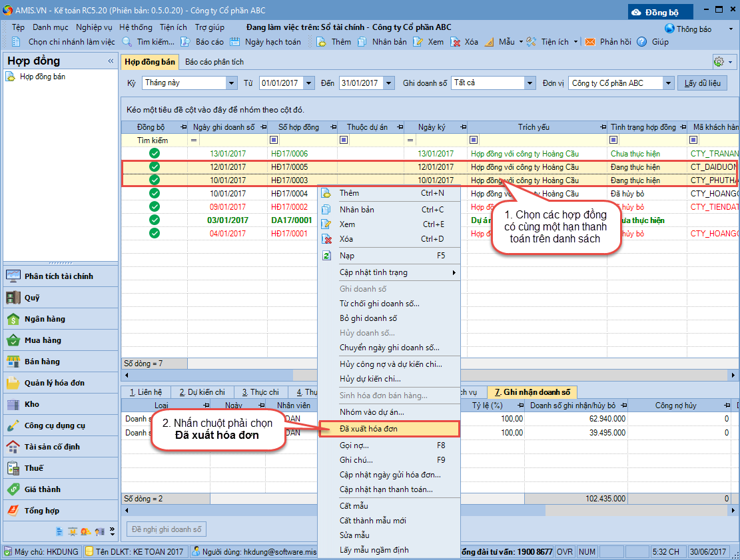This screenshot has height=560, width=740.
Task: Select Tài sản cố định module
Action: (x=52, y=447)
